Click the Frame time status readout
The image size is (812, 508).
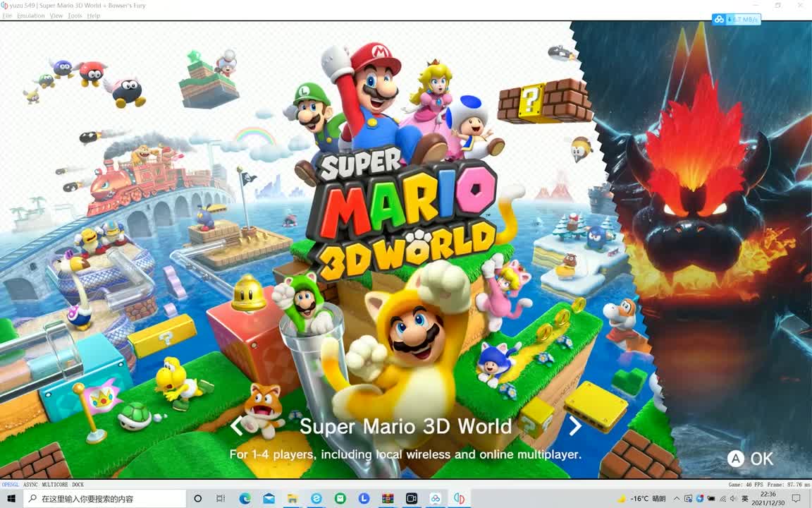click(790, 485)
